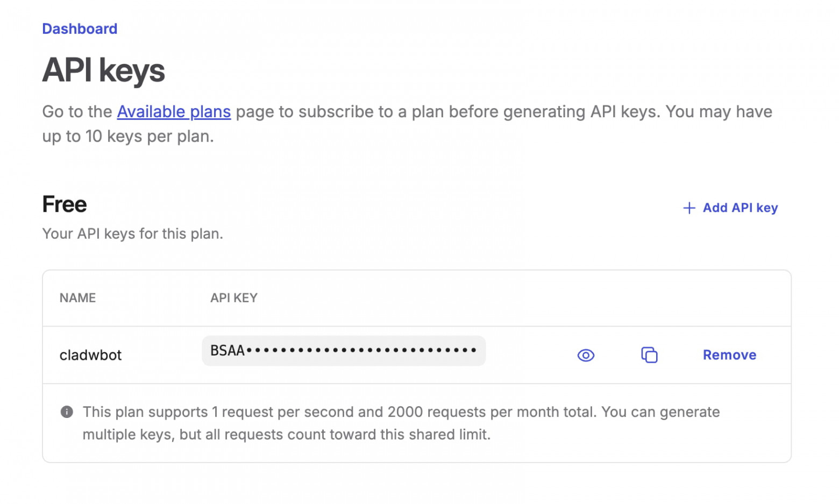Click the NAME column header
This screenshot has width=839, height=504.
pyautogui.click(x=77, y=297)
